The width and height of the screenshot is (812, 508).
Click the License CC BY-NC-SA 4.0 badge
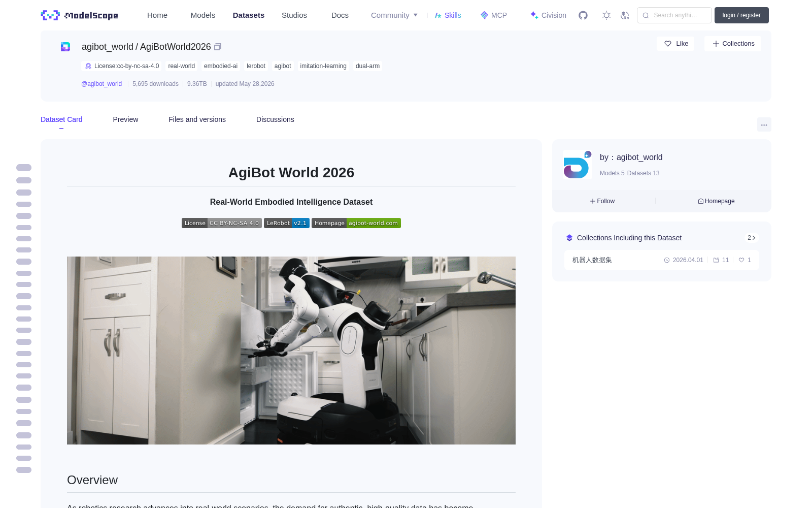pos(222,223)
